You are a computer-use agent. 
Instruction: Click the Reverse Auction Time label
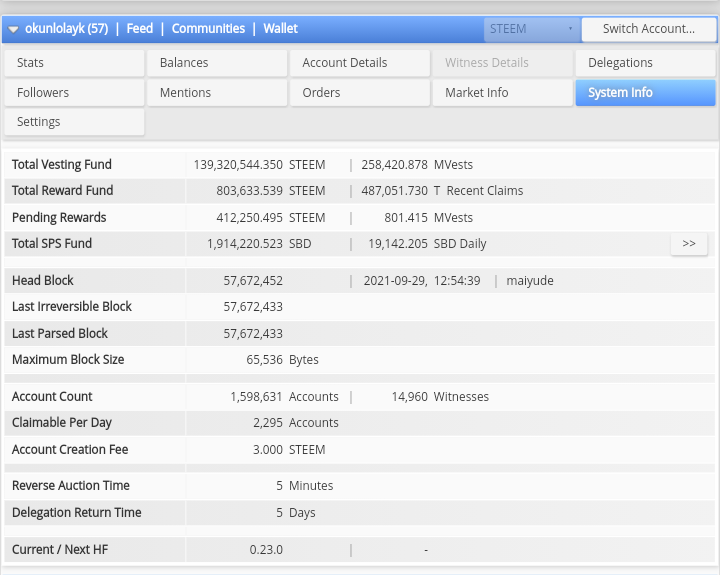71,485
